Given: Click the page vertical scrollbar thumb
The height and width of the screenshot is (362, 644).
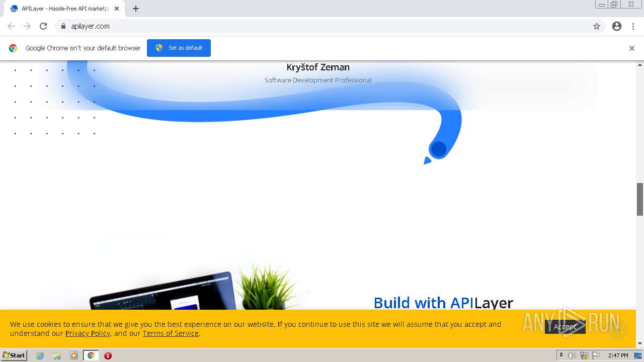Looking at the screenshot, I should pyautogui.click(x=640, y=199).
